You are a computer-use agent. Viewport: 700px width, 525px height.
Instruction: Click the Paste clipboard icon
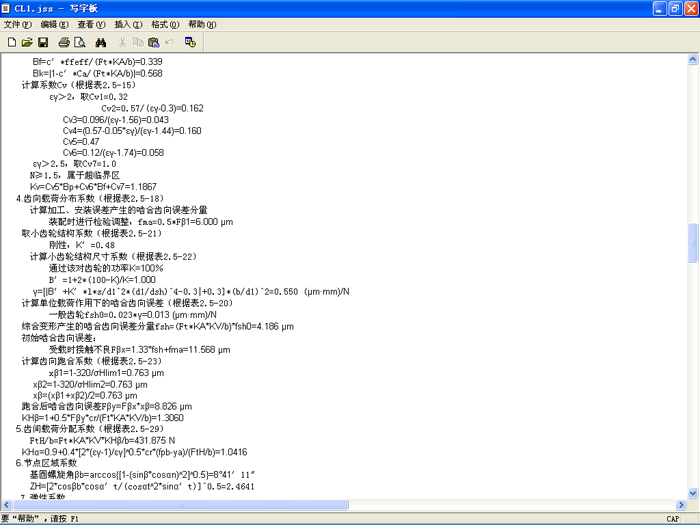(153, 43)
